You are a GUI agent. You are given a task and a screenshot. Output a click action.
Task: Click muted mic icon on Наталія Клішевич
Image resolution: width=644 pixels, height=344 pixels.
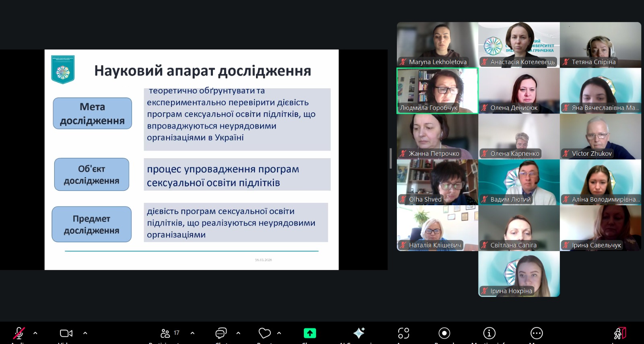[x=403, y=245]
